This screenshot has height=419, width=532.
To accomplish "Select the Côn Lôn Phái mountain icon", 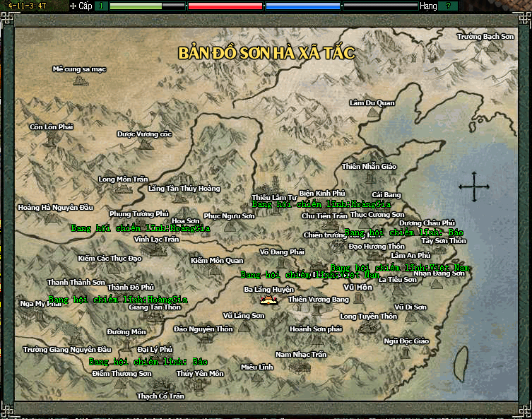I will click(51, 139).
